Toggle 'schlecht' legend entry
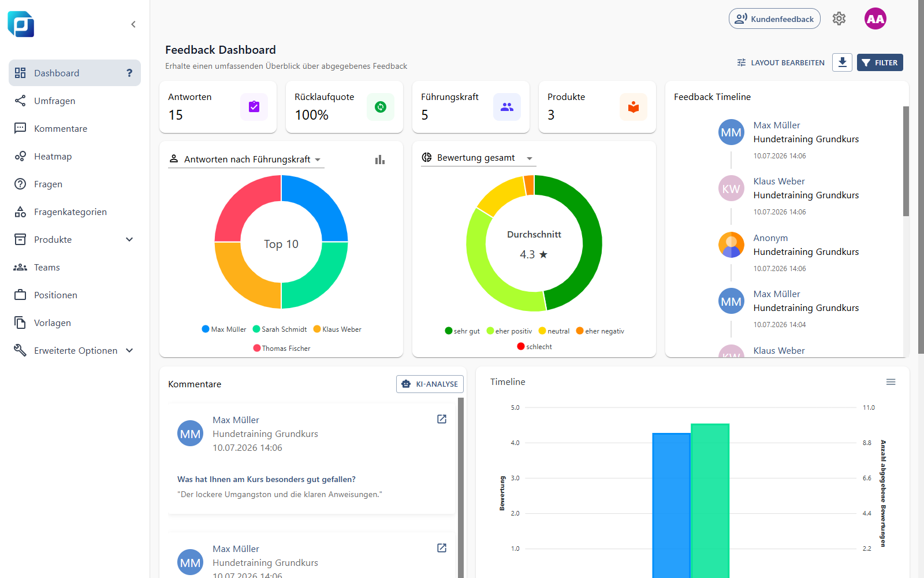Screen dimensions: 924x578 (534, 347)
